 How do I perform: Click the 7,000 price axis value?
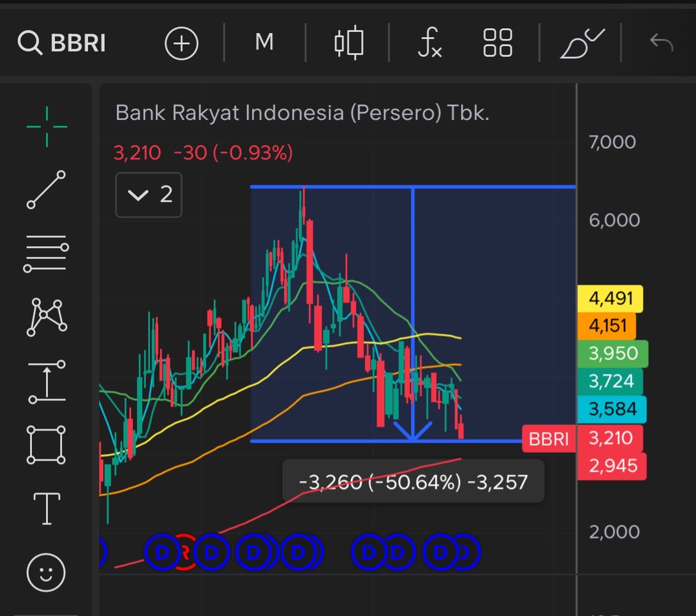click(x=612, y=142)
